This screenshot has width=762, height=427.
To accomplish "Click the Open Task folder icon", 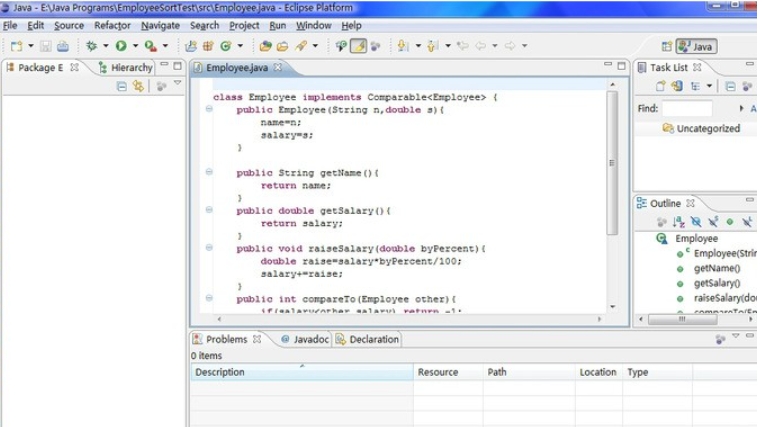I will 282,46.
